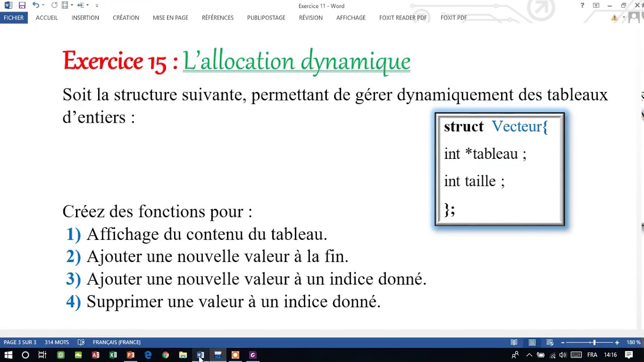Click the 180 % zoom level
The width and height of the screenshot is (644, 362).
coord(633,342)
